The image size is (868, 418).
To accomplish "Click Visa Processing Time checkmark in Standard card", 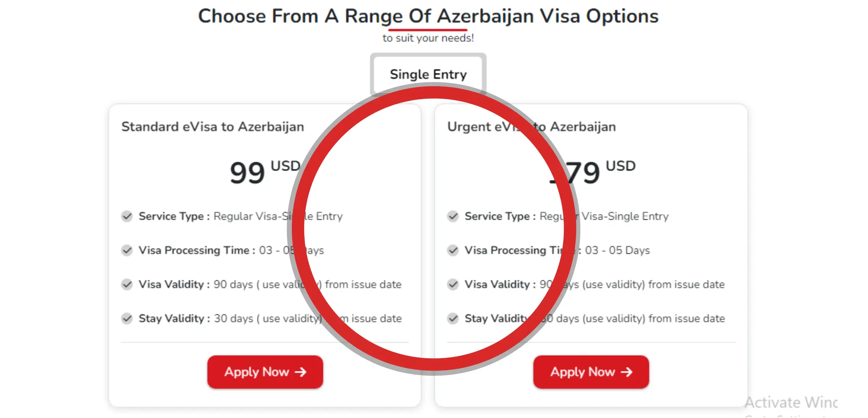I will pyautogui.click(x=127, y=250).
